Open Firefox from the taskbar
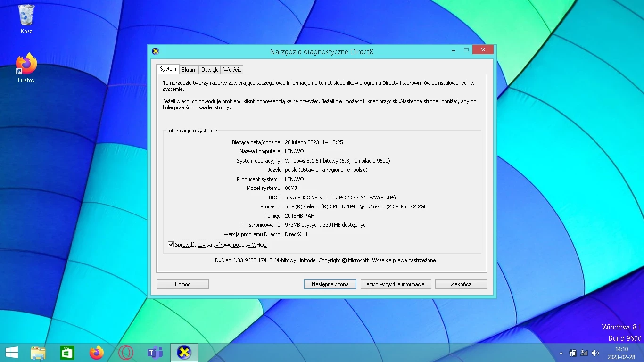The height and width of the screenshot is (362, 644). pyautogui.click(x=97, y=353)
